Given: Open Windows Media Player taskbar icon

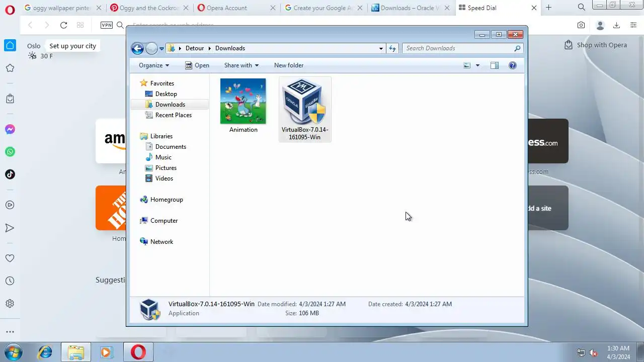Looking at the screenshot, I should click(x=106, y=352).
